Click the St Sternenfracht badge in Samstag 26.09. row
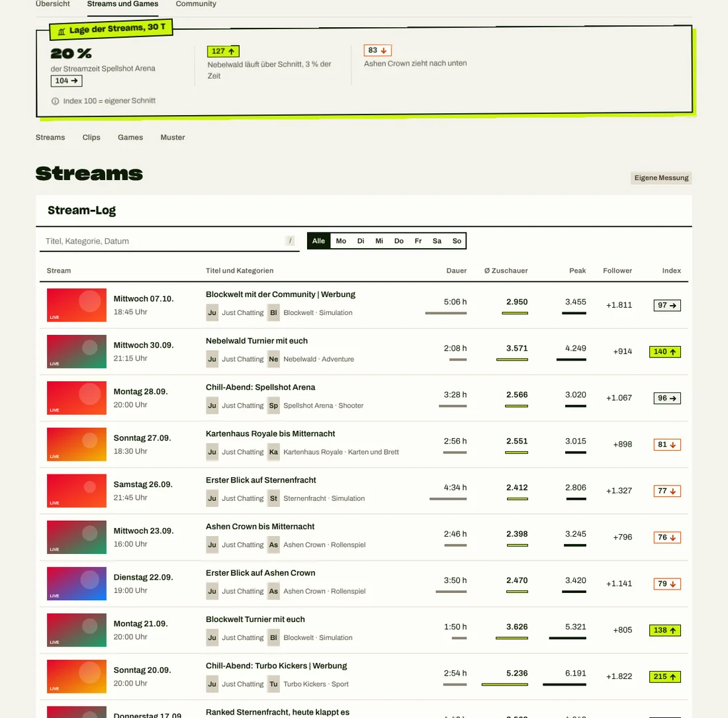This screenshot has width=728, height=718. coord(273,498)
